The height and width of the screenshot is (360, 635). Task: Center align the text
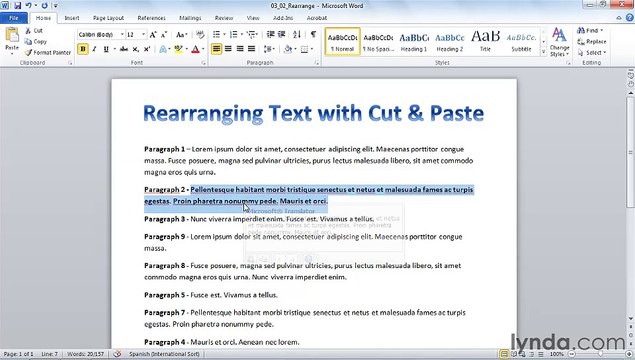[228, 49]
